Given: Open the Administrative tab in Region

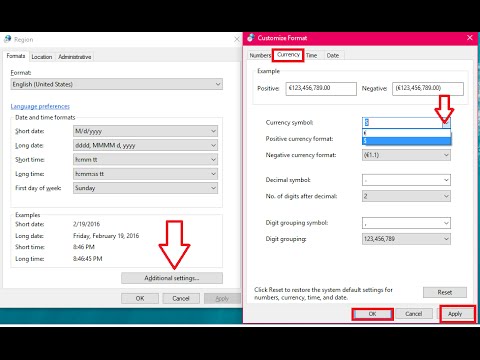Looking at the screenshot, I should [x=75, y=57].
